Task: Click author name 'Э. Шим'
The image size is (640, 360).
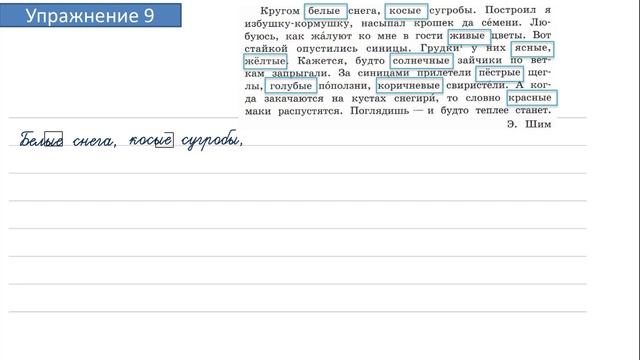Action: click(529, 124)
